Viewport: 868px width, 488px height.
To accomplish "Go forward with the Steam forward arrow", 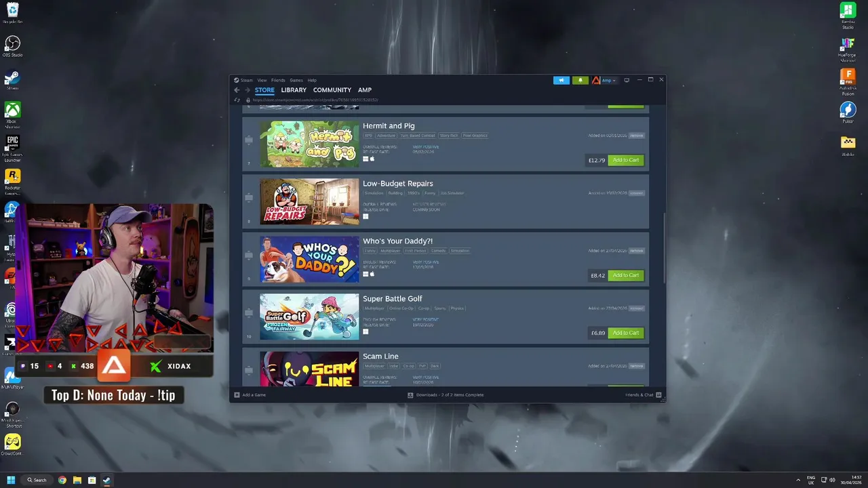I will (248, 89).
